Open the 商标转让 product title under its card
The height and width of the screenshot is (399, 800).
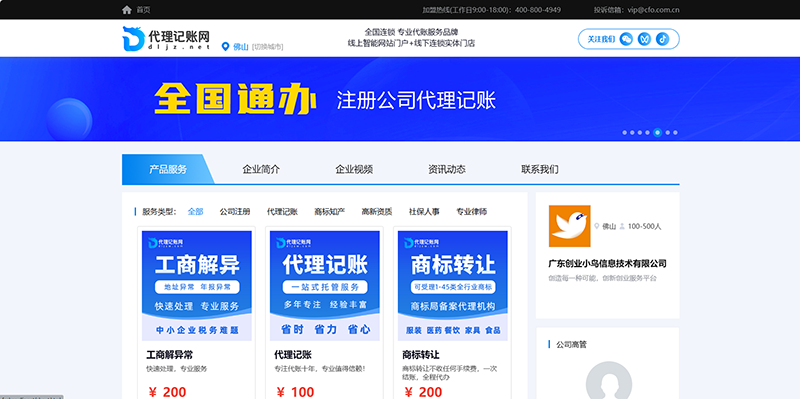421,355
